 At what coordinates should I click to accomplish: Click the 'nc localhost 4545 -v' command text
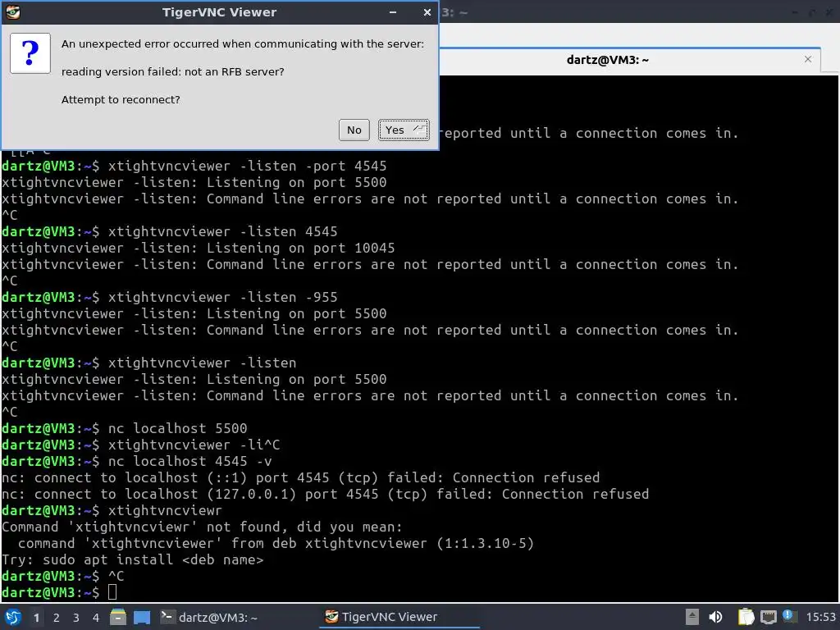pos(189,461)
